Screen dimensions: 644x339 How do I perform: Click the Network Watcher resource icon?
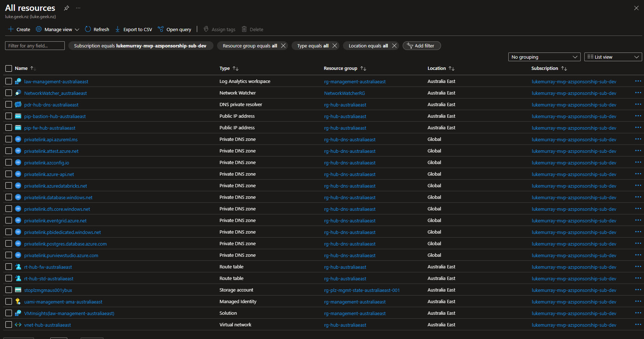coord(18,93)
